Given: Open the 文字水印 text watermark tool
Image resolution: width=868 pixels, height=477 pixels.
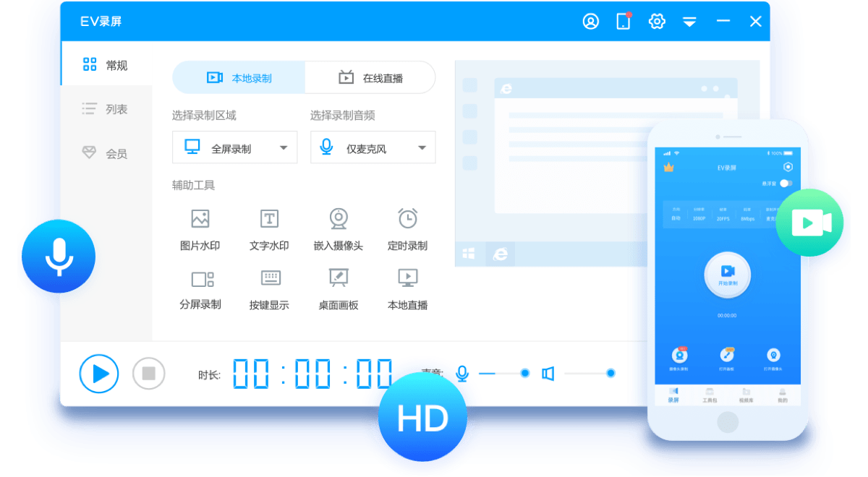Looking at the screenshot, I should pyautogui.click(x=269, y=230).
